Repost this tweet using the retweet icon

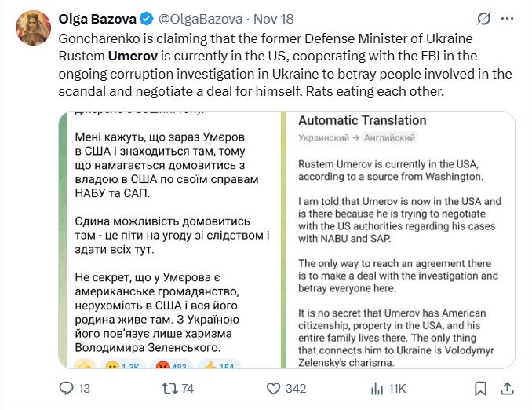pyautogui.click(x=169, y=388)
